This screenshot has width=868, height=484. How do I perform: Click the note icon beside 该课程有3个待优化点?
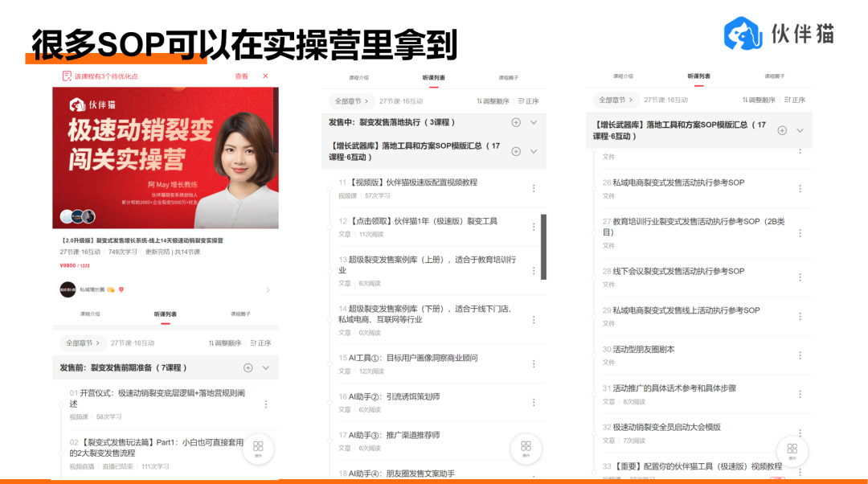point(67,76)
